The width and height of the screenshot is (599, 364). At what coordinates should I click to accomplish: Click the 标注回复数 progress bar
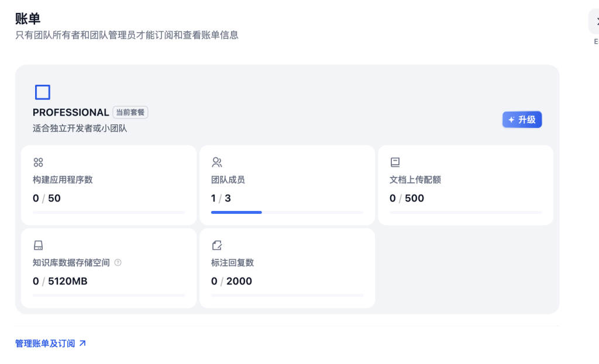pyautogui.click(x=287, y=295)
